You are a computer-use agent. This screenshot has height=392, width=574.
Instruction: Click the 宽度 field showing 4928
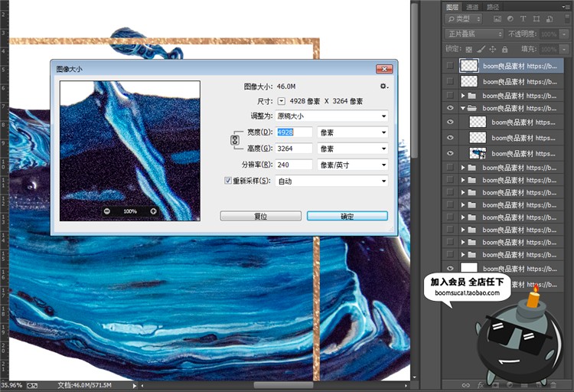pos(294,132)
